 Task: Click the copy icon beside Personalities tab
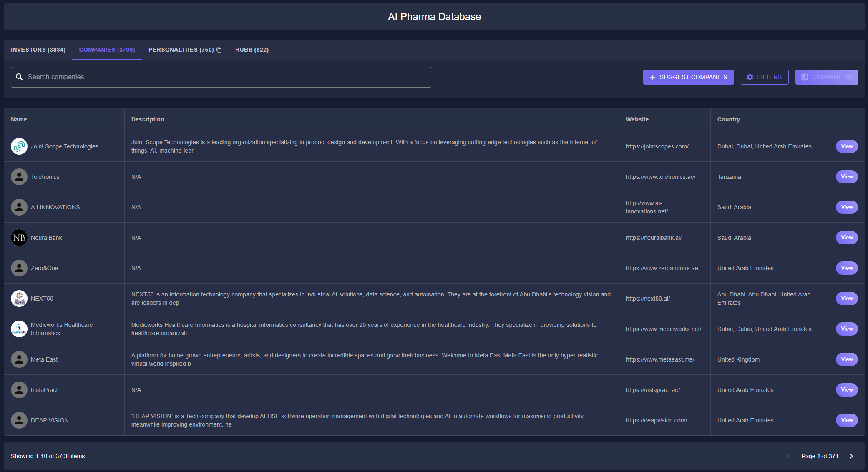pyautogui.click(x=219, y=50)
